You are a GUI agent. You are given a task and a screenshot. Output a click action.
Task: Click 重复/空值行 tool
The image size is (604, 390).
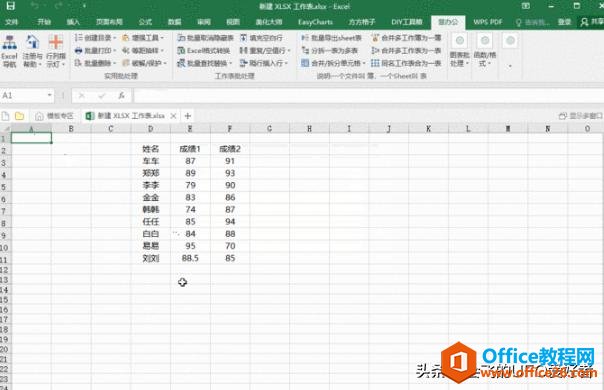coord(265,50)
